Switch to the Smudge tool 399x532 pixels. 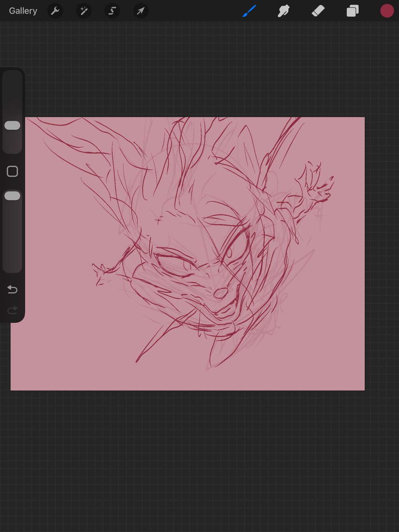[283, 11]
